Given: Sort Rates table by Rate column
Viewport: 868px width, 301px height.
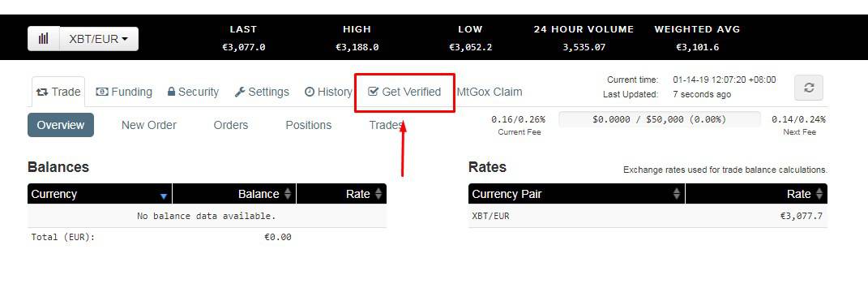Looking at the screenshot, I should (756, 194).
